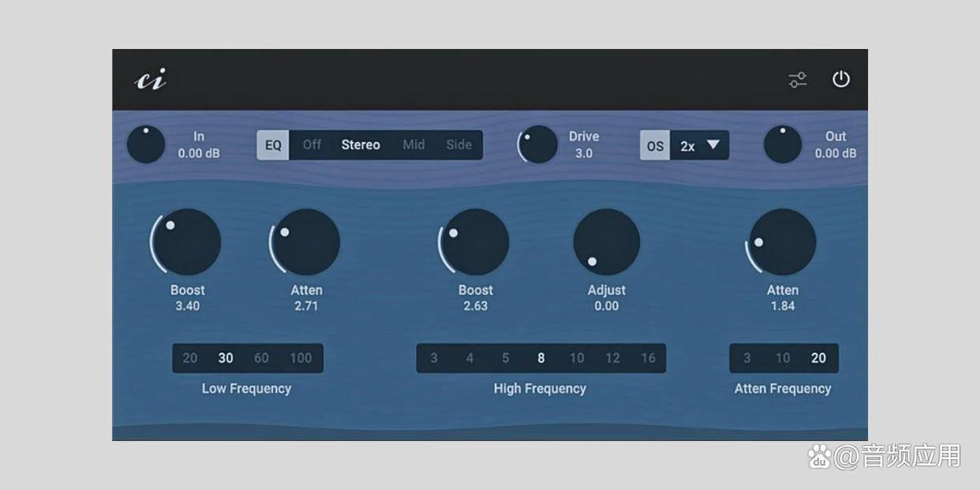Click the Out gain knob
980x490 pixels.
click(783, 144)
